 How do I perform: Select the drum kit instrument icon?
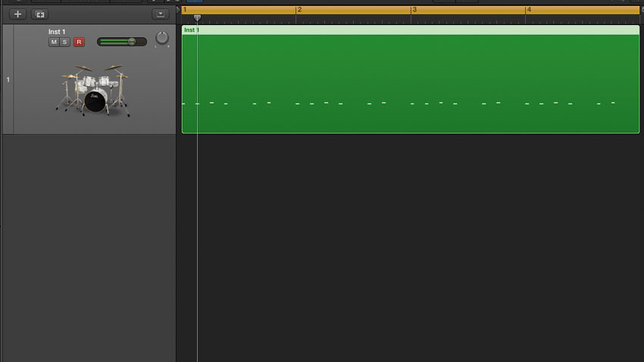[x=94, y=90]
